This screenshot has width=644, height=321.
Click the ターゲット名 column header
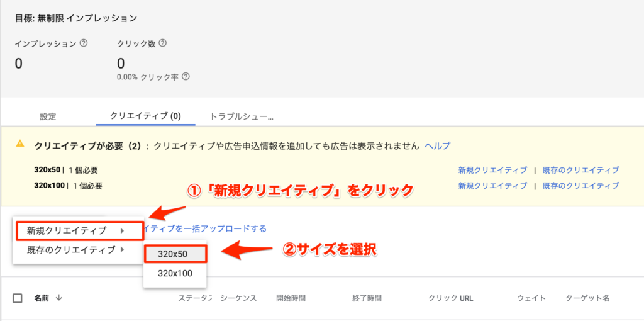coord(587,298)
